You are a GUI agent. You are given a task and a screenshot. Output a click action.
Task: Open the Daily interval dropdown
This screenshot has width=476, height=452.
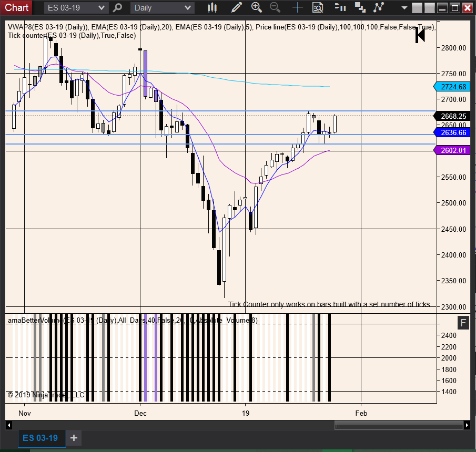click(163, 7)
